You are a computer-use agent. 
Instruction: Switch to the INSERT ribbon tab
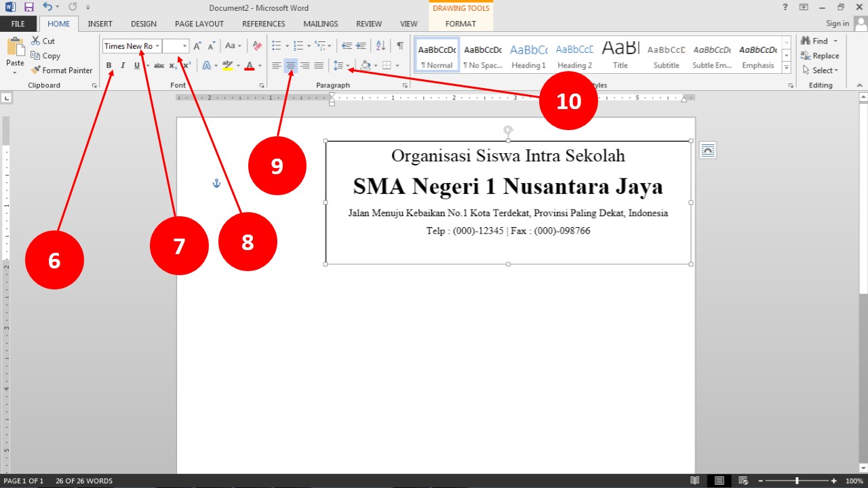pyautogui.click(x=100, y=23)
